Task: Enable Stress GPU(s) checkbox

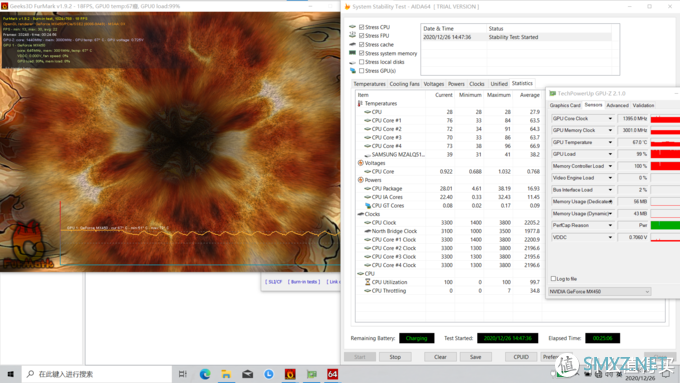Action: pyautogui.click(x=362, y=71)
